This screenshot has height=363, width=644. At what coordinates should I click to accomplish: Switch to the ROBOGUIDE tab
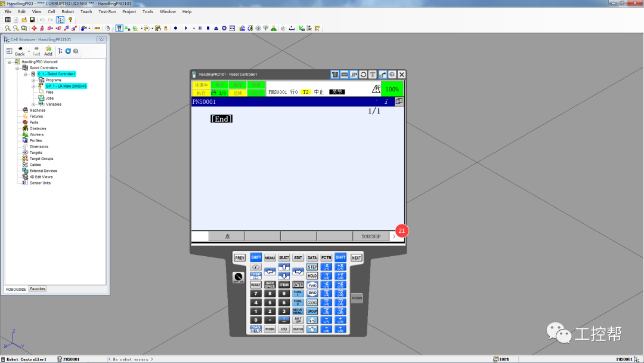[x=16, y=289]
